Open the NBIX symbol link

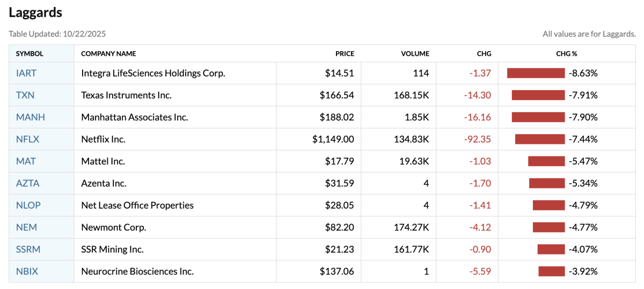27,271
